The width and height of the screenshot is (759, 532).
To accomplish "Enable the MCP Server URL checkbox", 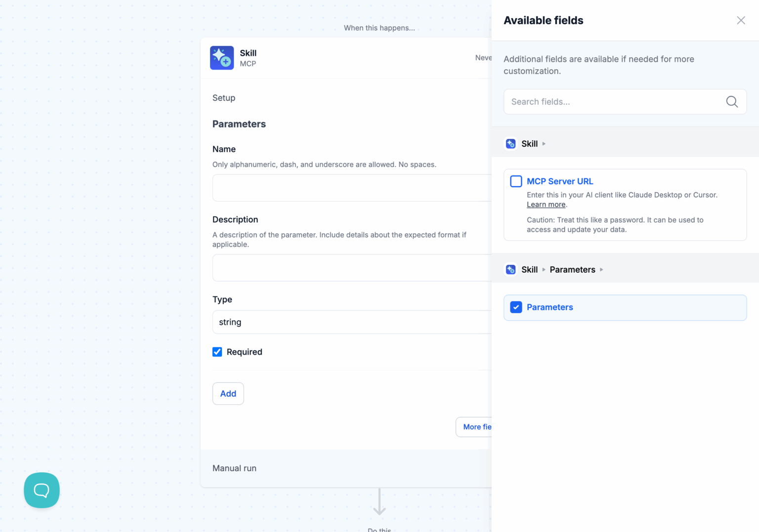I will coord(516,181).
